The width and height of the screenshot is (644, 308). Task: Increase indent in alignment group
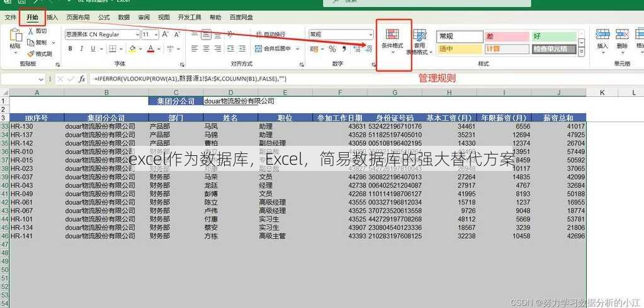point(242,49)
